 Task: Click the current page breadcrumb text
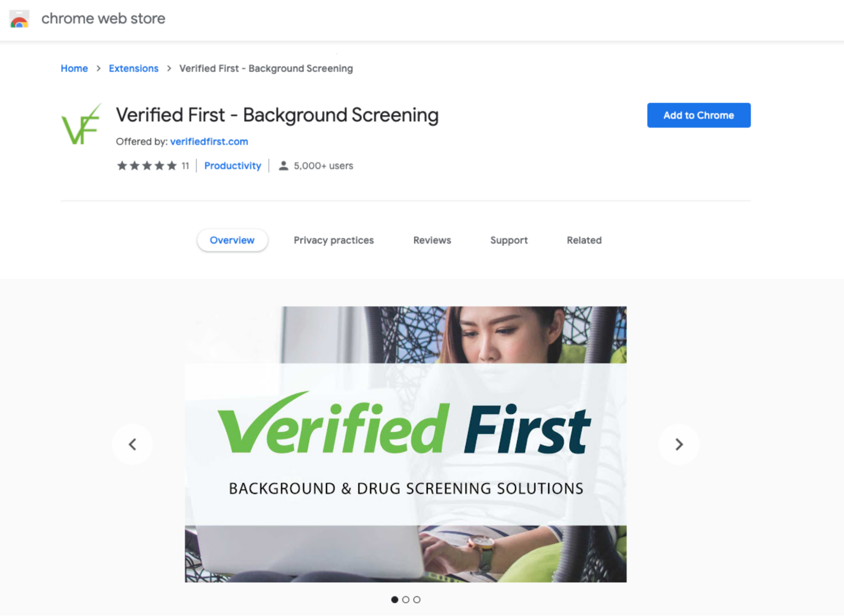pos(266,68)
